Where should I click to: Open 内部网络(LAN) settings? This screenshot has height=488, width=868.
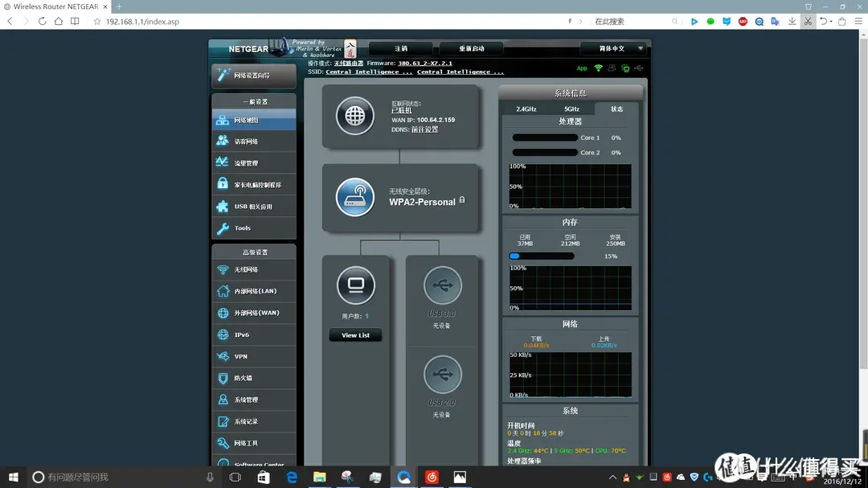coord(253,291)
